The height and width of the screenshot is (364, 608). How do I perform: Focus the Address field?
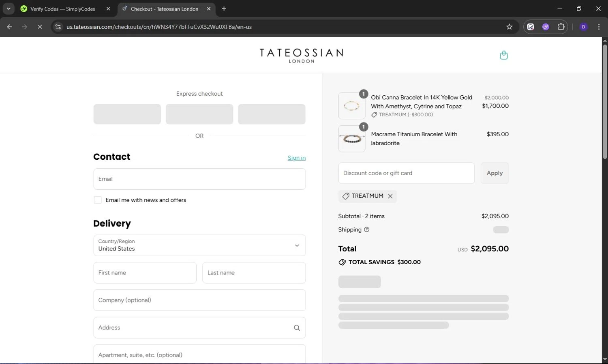coord(199,328)
